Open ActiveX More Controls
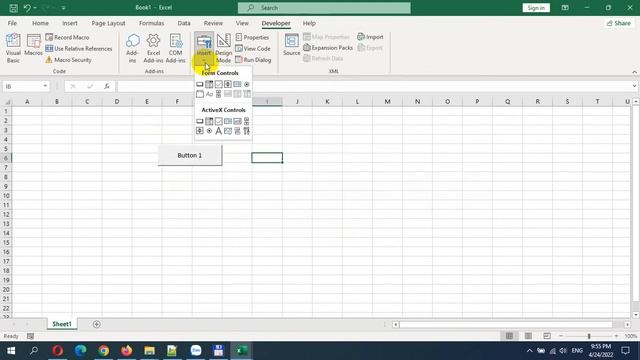This screenshot has height=360, width=640. 247,131
